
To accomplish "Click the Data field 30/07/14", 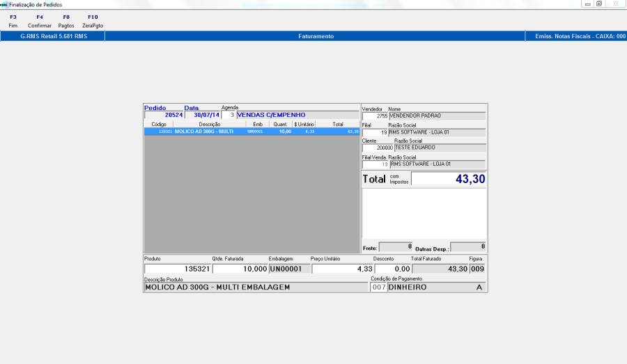I will [202, 115].
